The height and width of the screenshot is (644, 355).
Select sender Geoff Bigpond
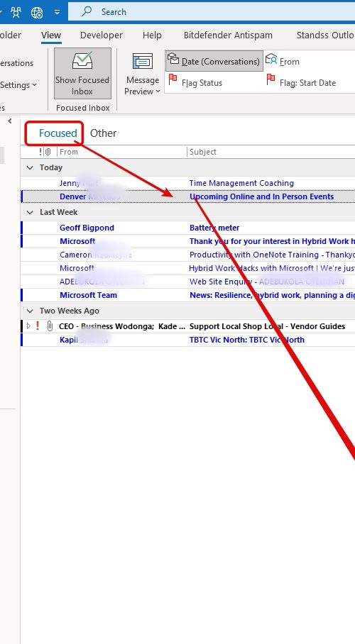87,228
